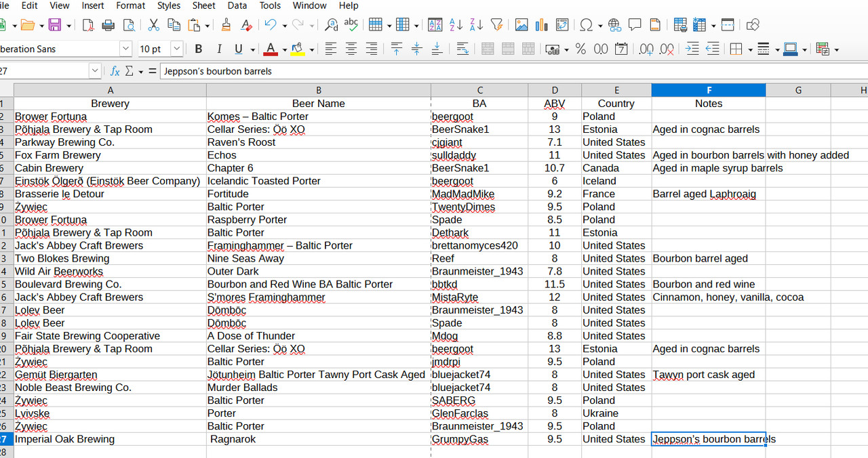Add a decimal place
The width and height of the screenshot is (868, 458).
coord(646,49)
